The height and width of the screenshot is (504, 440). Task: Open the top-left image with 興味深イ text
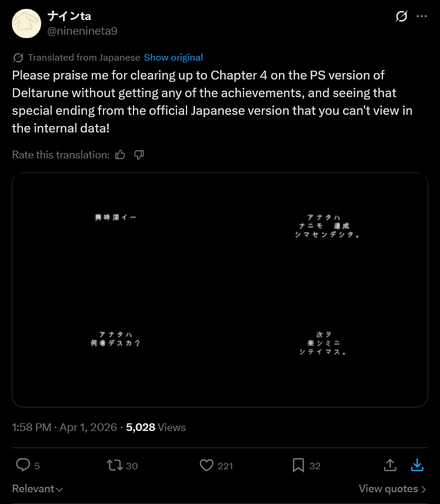coord(116,232)
